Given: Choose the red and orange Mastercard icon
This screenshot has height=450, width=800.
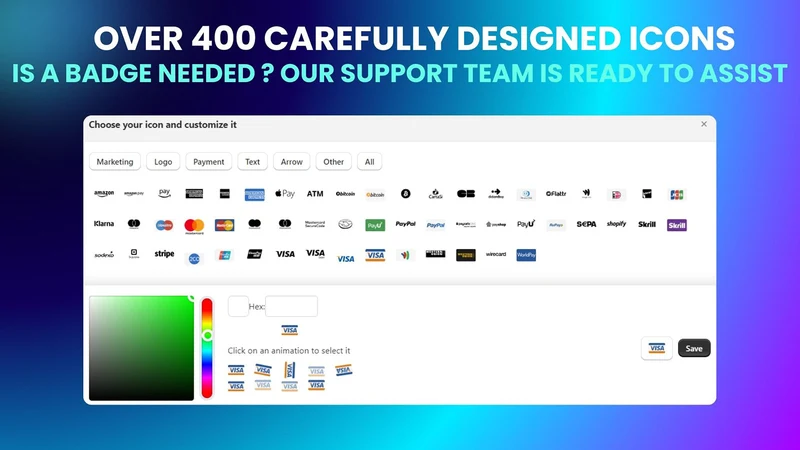Looking at the screenshot, I should coord(194,226).
